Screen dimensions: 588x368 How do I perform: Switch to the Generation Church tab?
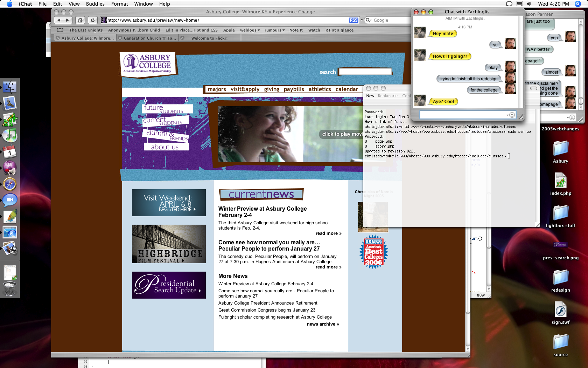[150, 38]
